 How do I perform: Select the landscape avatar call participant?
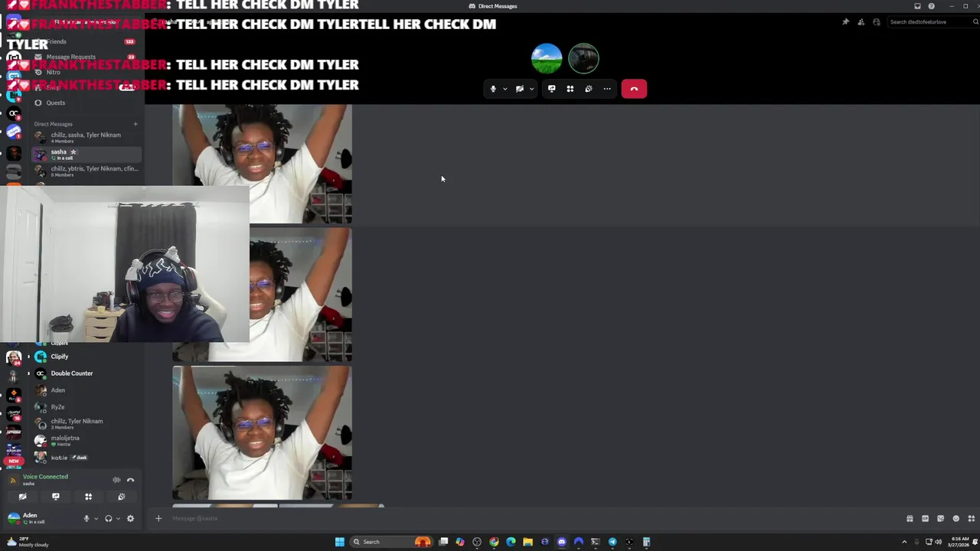point(547,58)
